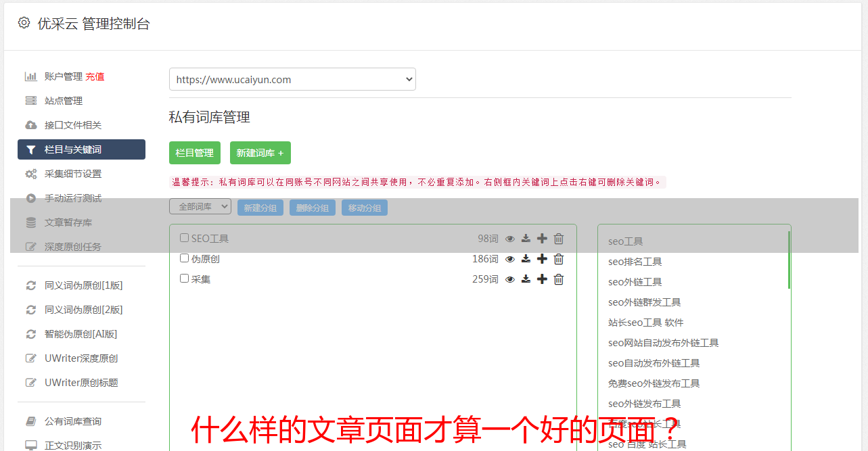Tick the 伪原创 checkbox
Screen dimensions: 868x451
point(184,258)
